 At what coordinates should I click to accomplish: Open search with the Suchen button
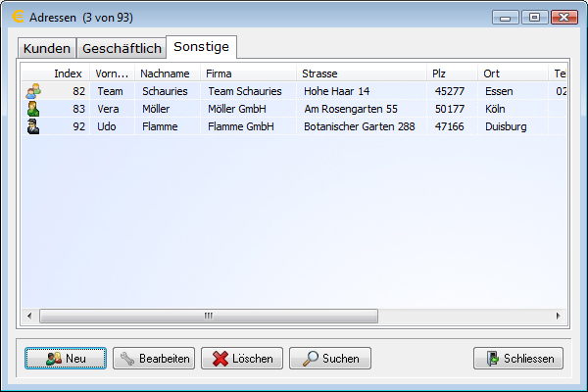click(x=330, y=359)
